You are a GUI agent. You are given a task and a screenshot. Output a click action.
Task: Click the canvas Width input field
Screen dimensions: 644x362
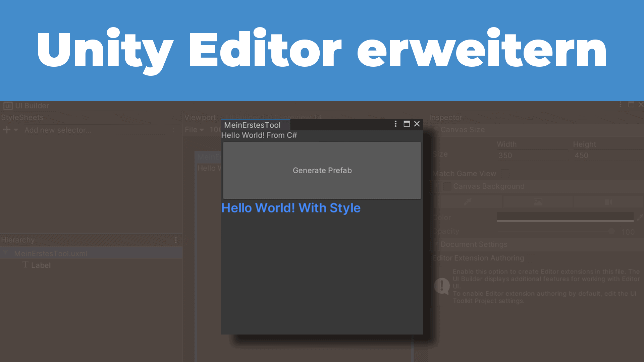point(533,155)
